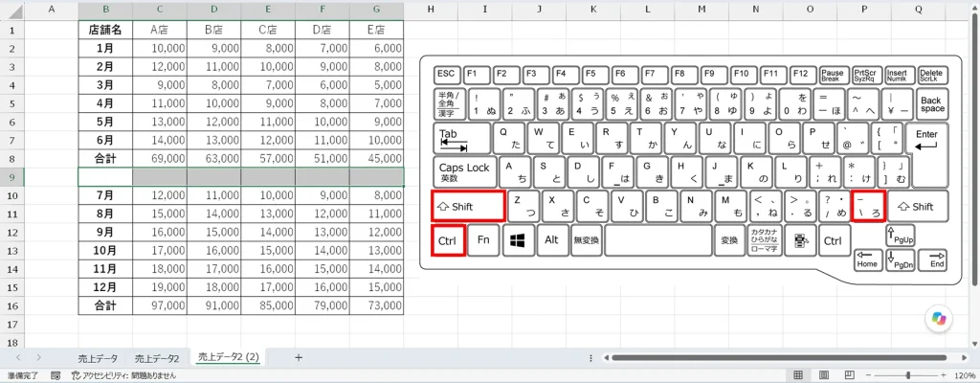Click the Copilot icon beside the keyboard picture
This screenshot has height=383, width=980.
[x=939, y=318]
